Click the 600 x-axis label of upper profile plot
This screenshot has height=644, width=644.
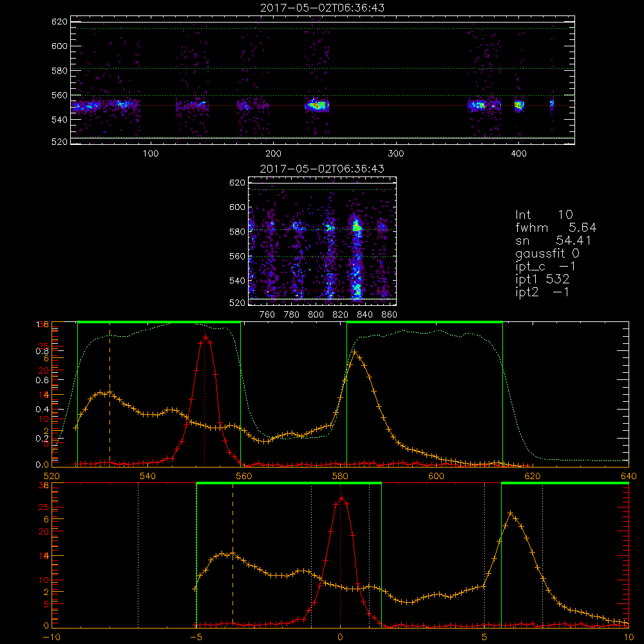click(436, 476)
